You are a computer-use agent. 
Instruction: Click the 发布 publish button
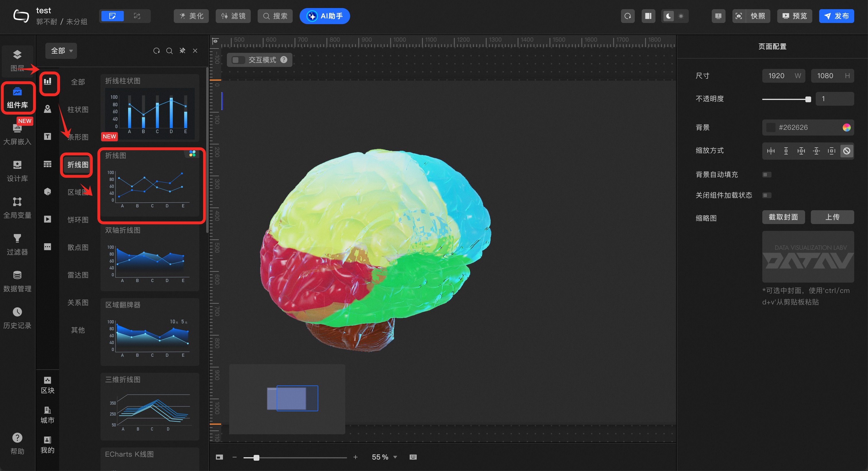pos(836,16)
